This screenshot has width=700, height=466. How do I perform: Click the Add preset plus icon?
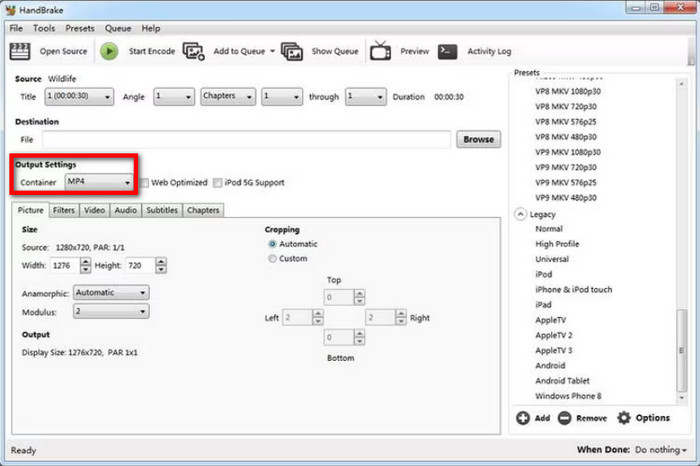pyautogui.click(x=523, y=418)
